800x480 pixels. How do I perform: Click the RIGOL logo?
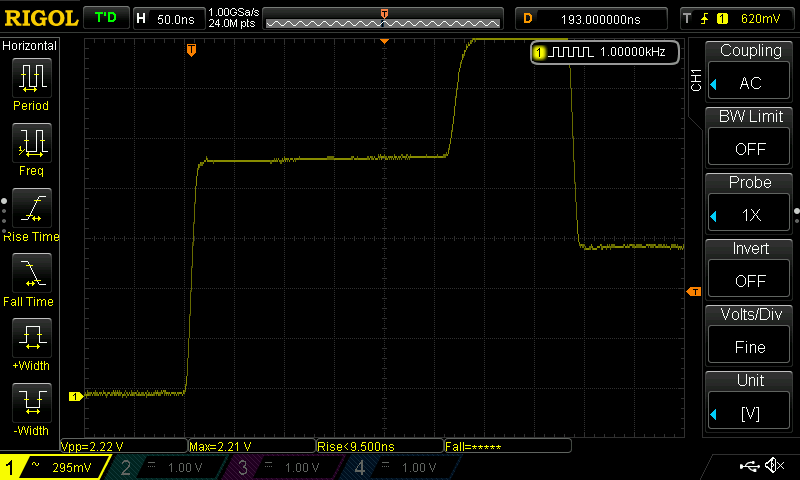click(x=41, y=19)
